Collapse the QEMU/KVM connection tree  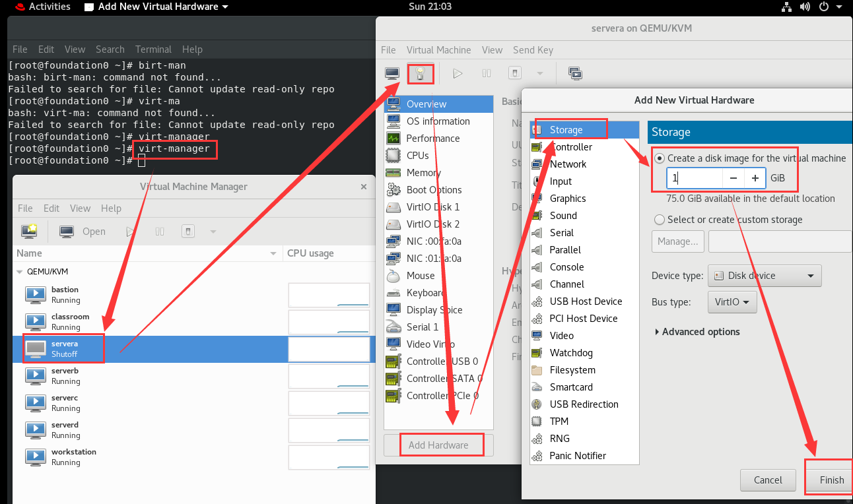click(x=20, y=272)
